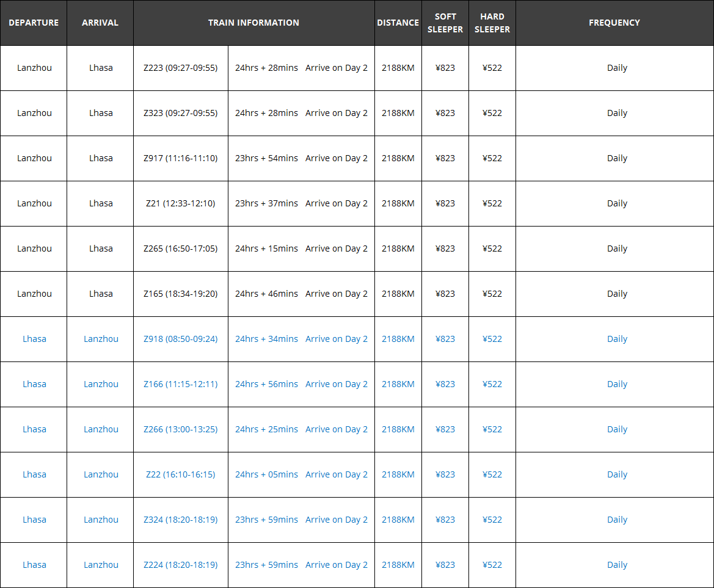Open the Z224 (18:20-18:19) train link
This screenshot has width=714, height=588.
tap(180, 565)
